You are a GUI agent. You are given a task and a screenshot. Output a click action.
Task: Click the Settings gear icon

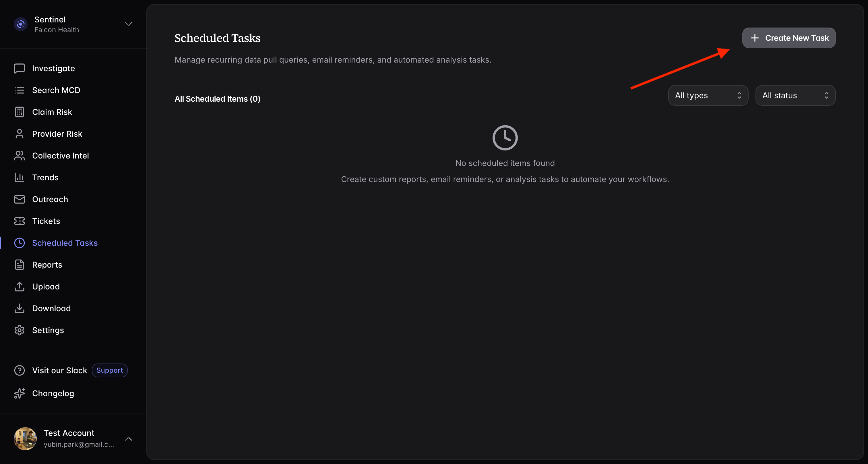click(19, 330)
